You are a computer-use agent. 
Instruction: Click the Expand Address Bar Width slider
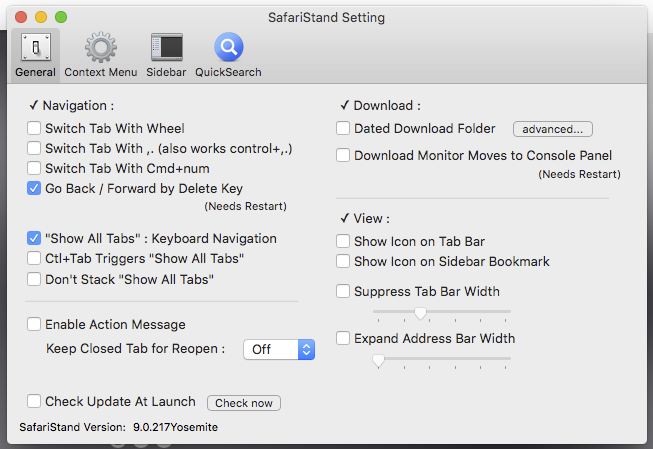pos(379,361)
